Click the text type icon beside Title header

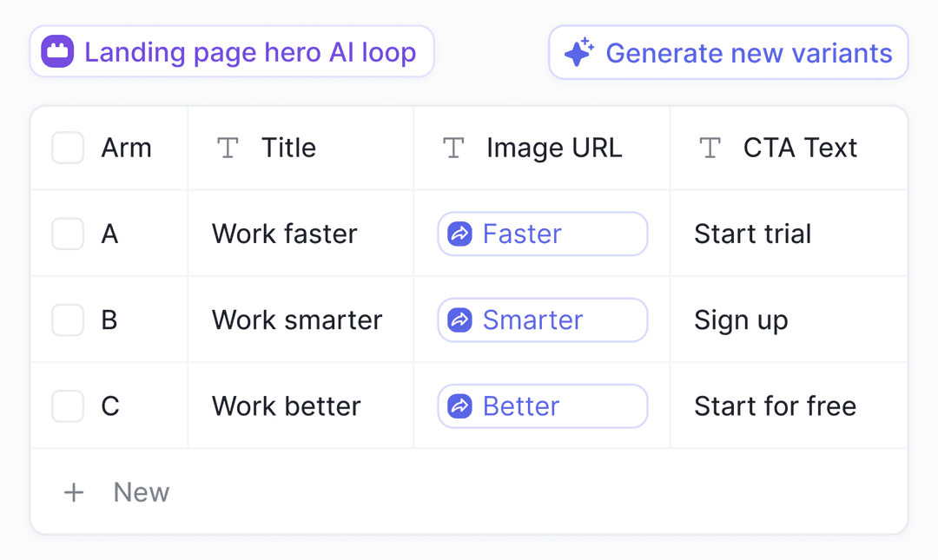click(228, 148)
